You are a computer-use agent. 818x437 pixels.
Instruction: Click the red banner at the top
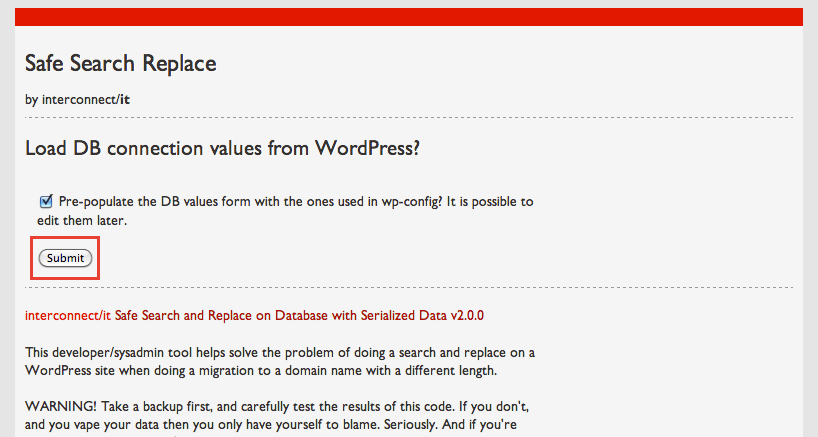pos(408,17)
